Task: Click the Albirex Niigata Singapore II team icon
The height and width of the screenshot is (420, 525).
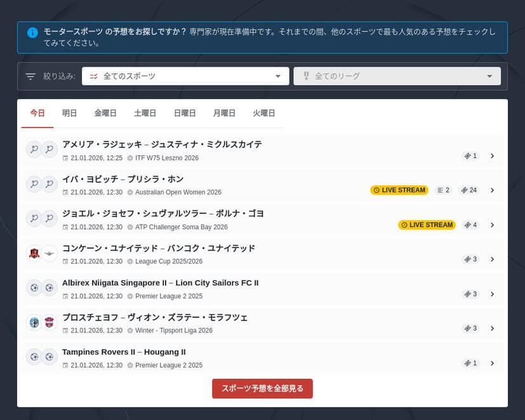Action: tap(34, 287)
